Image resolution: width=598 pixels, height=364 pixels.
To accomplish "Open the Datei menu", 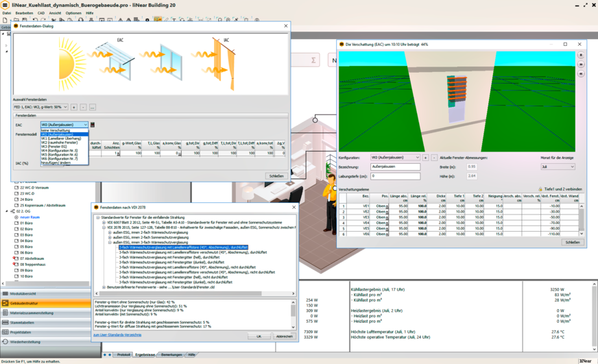I will pos(6,13).
